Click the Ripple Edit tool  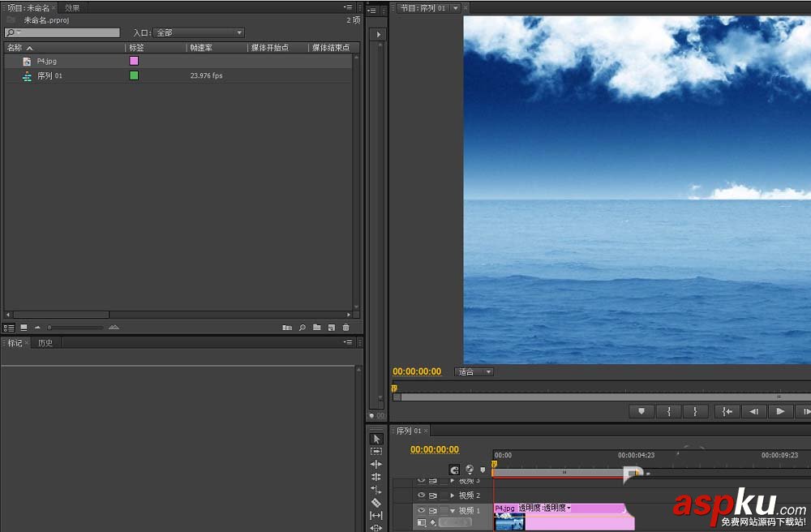(376, 464)
